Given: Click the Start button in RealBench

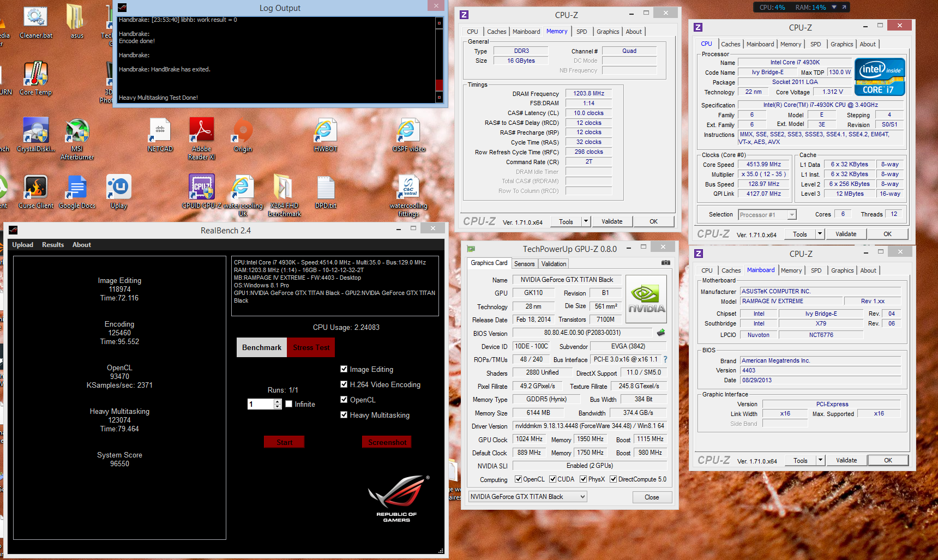Looking at the screenshot, I should (x=284, y=442).
